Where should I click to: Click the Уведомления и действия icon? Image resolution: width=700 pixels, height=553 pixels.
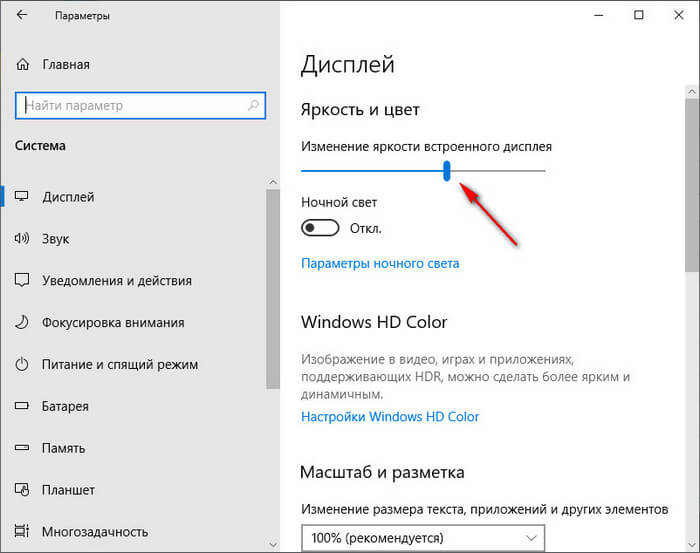click(x=22, y=281)
